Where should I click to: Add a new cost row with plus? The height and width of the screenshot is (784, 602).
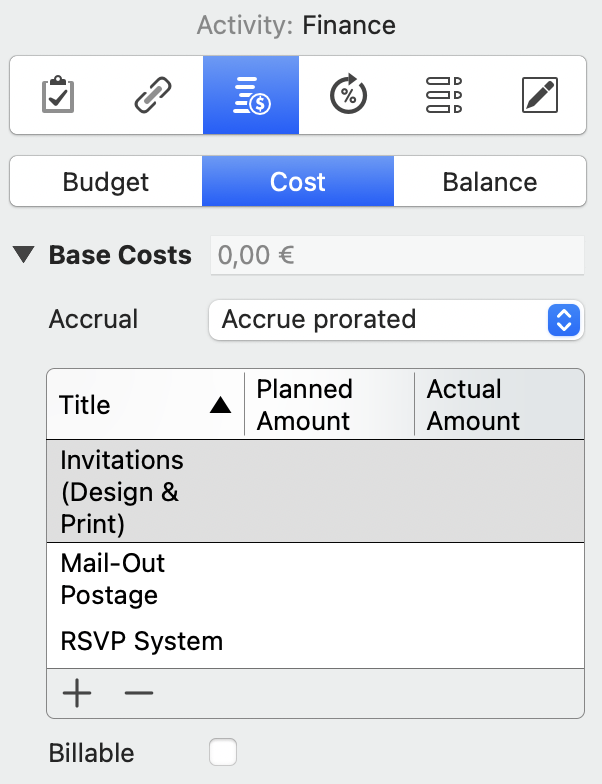(x=77, y=693)
